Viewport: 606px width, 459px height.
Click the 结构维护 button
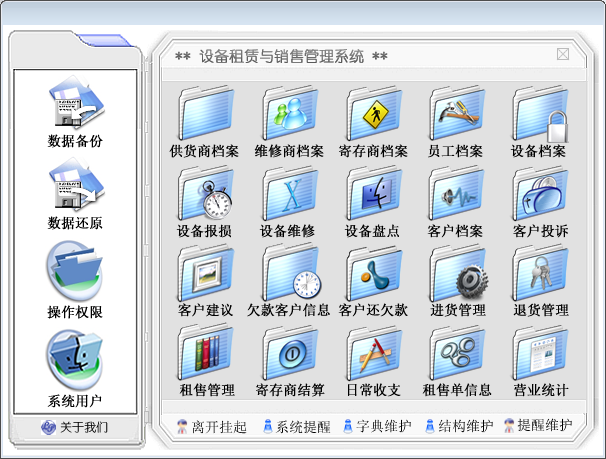coord(459,426)
